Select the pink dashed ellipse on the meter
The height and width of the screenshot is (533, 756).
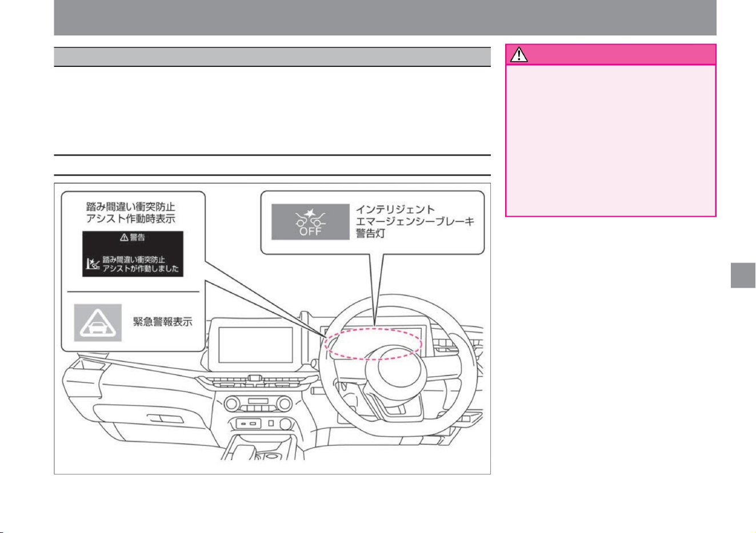pyautogui.click(x=373, y=344)
